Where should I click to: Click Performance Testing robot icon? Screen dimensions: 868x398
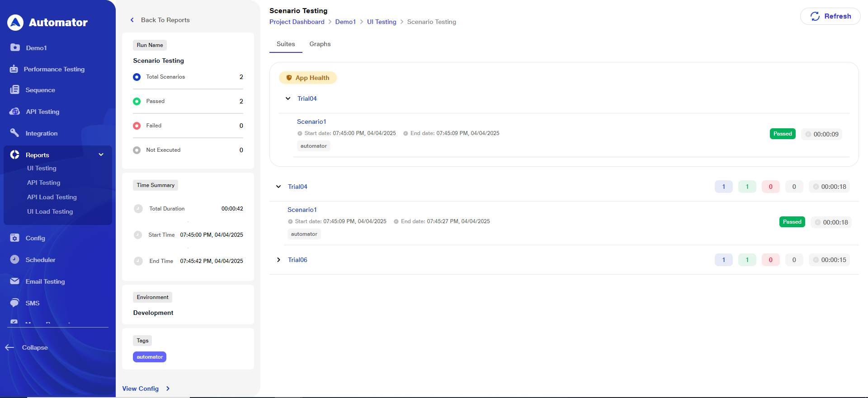click(x=14, y=69)
